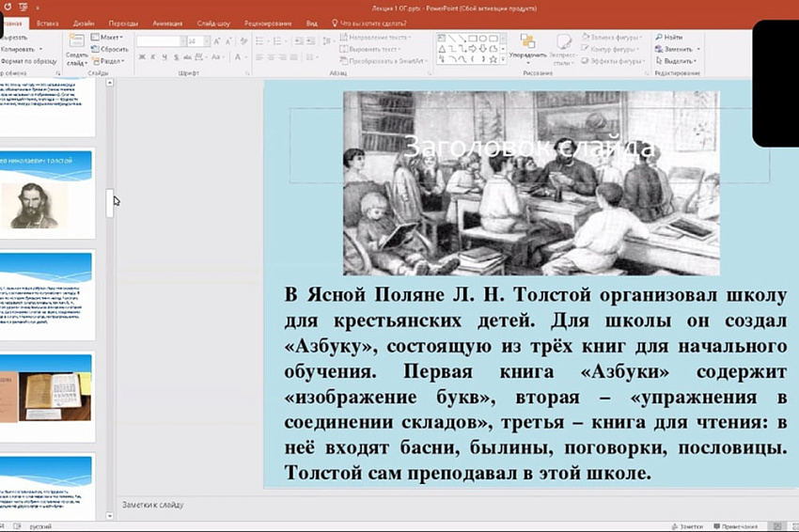Screen dimensions: 799x532
Task: Open the Layout (Макет) dropdown
Action: coord(109,37)
